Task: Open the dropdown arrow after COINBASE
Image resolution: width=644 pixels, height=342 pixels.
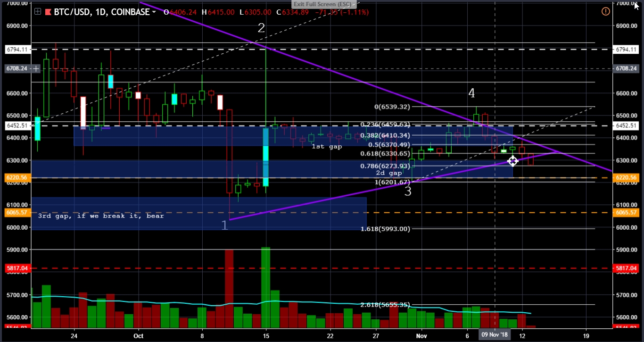Action: 155,12
